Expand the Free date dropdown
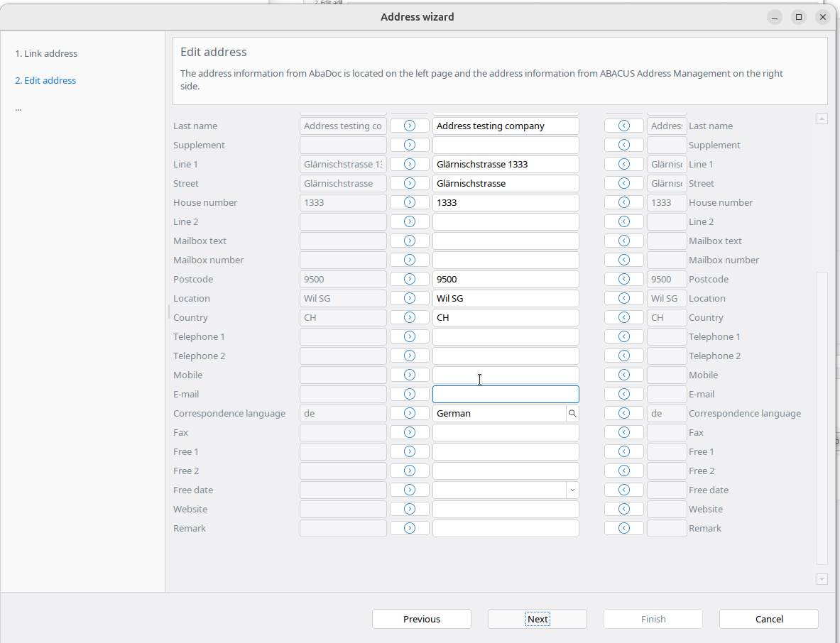The width and height of the screenshot is (840, 643). [572, 490]
